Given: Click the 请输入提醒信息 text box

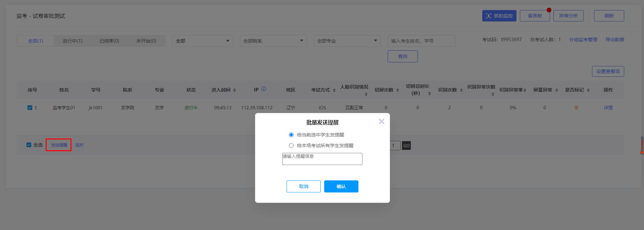Looking at the screenshot, I should 322,159.
